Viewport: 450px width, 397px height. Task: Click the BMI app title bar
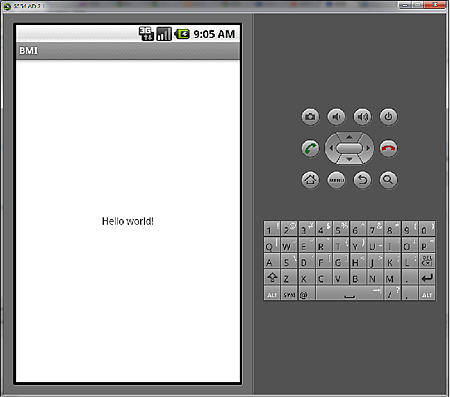128,51
